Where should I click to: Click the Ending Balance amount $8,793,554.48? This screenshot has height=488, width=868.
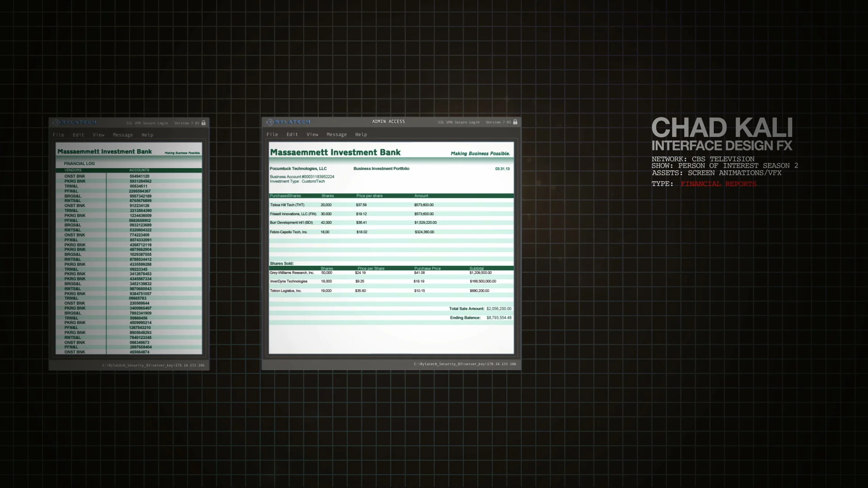point(499,318)
